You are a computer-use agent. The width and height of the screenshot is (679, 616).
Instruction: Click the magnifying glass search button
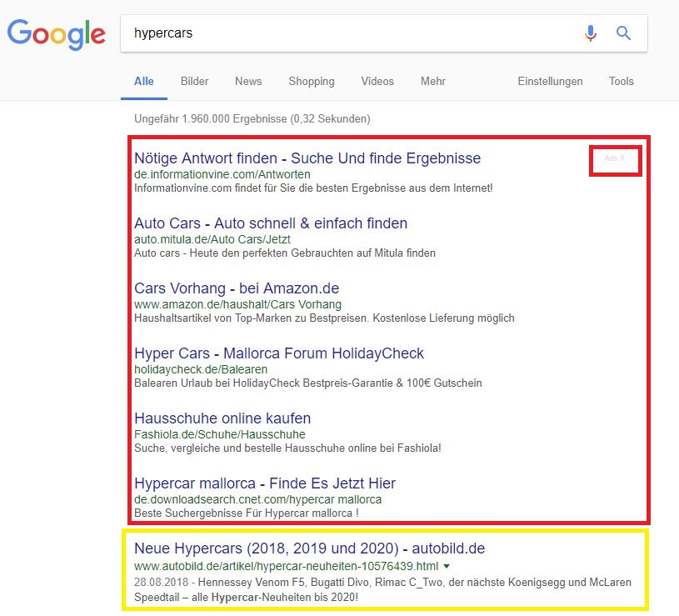623,33
